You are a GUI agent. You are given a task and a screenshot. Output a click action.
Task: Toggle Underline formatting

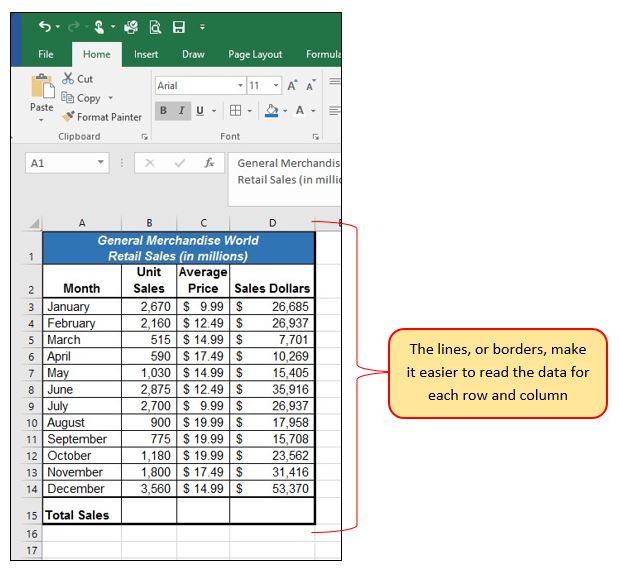(x=200, y=111)
